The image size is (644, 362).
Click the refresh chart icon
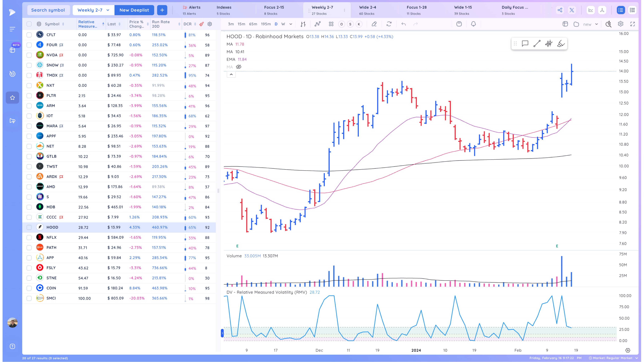[389, 24]
